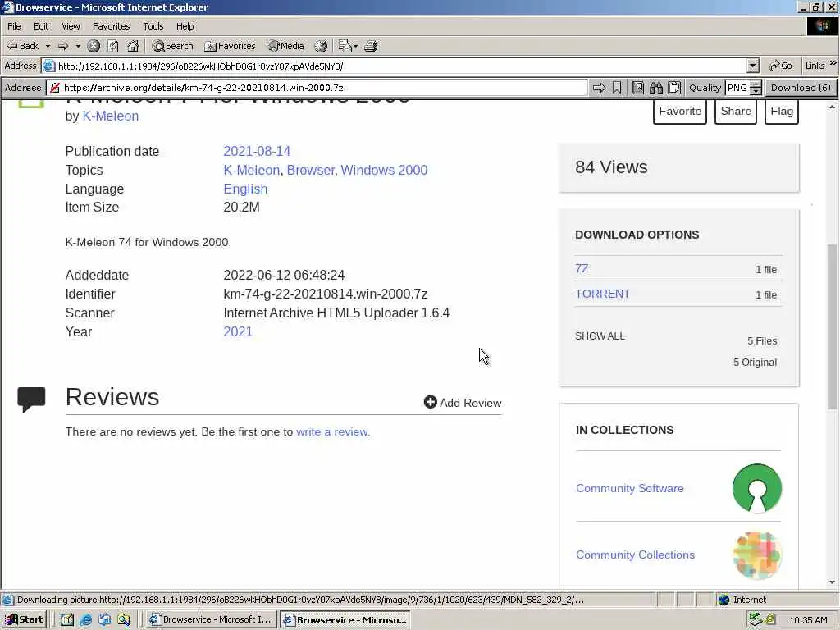This screenshot has height=630, width=840.
Task: Open the IE Search toolbar button
Action: 172,46
